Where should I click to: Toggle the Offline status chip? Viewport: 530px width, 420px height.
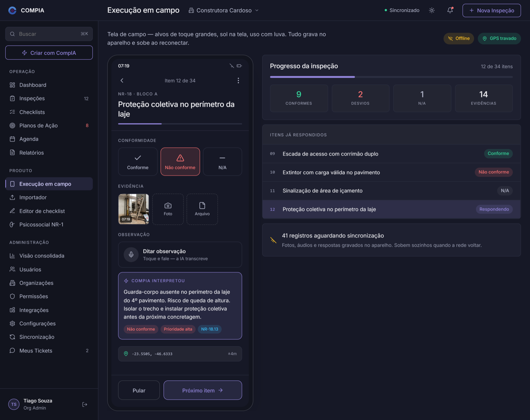click(459, 38)
